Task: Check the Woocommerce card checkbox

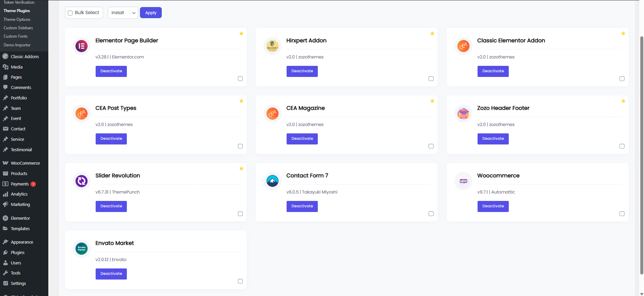Action: [622, 214]
